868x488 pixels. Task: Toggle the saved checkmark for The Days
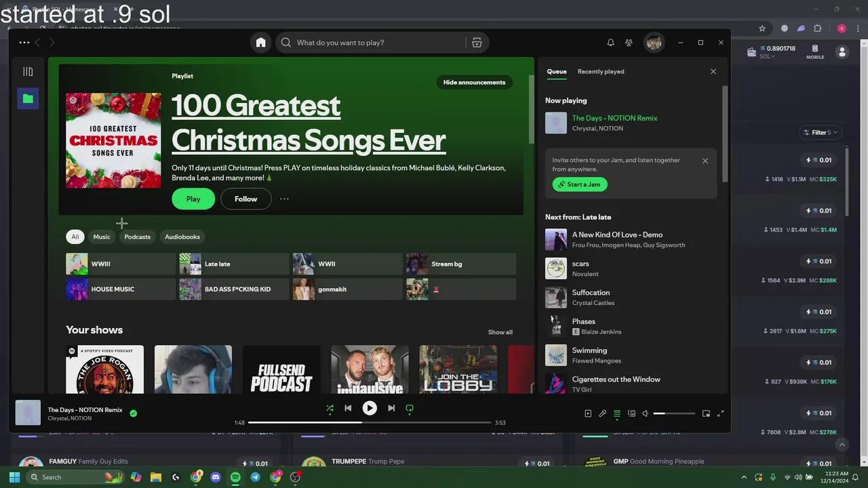[133, 413]
